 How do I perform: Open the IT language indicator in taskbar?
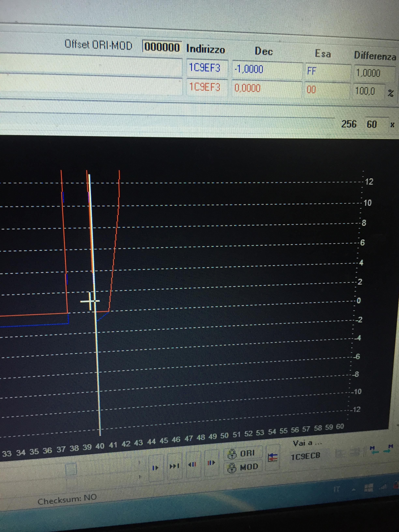337,489
